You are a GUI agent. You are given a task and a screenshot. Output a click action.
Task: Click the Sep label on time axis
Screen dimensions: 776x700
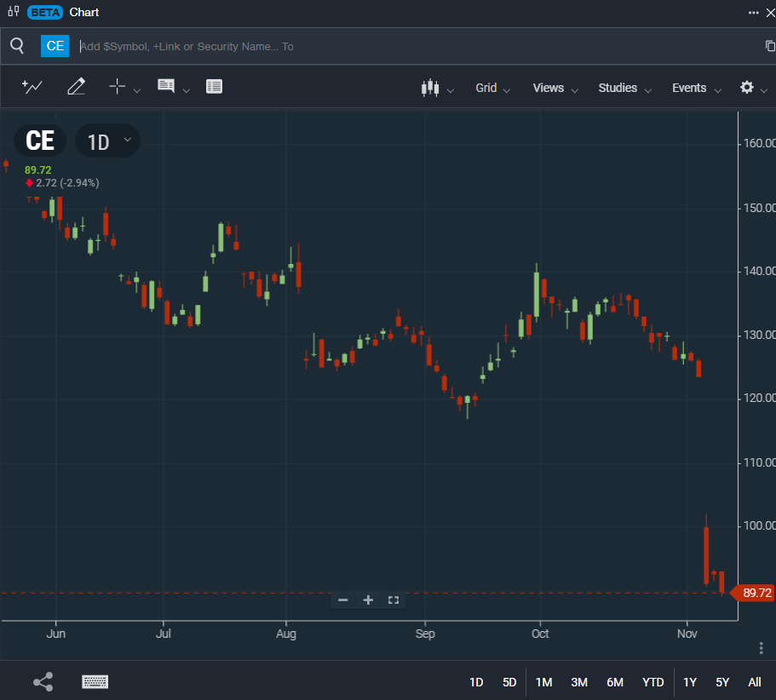[x=425, y=634]
